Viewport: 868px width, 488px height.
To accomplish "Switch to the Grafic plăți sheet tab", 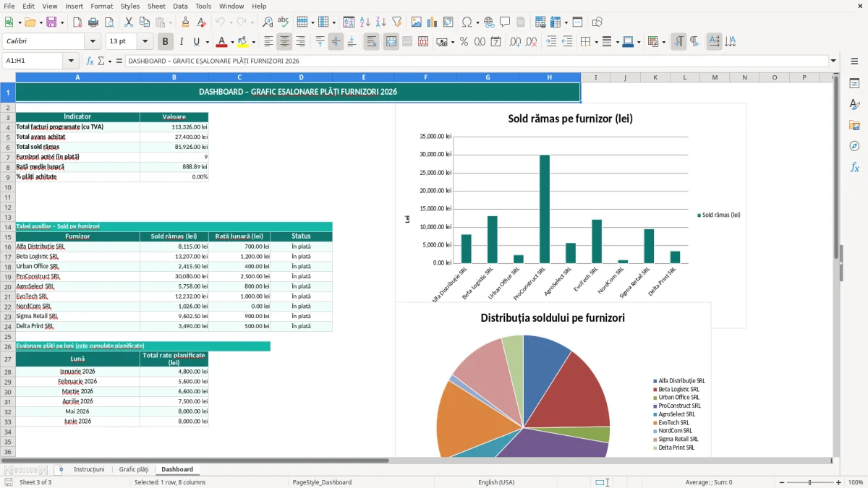I will tap(134, 470).
